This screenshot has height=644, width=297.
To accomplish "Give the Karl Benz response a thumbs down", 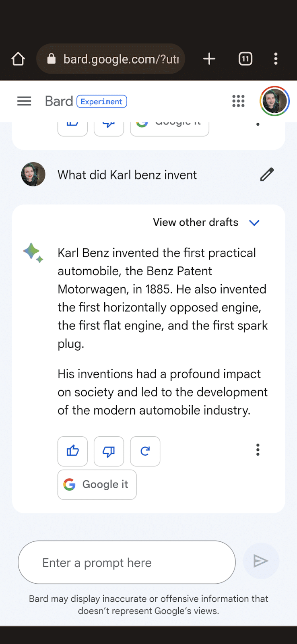I will [109, 451].
